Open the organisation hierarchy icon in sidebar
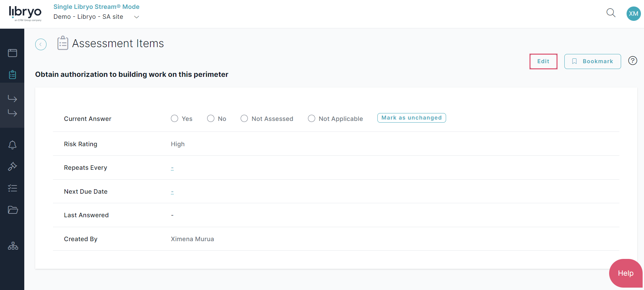This screenshot has width=644, height=290. coord(13,246)
